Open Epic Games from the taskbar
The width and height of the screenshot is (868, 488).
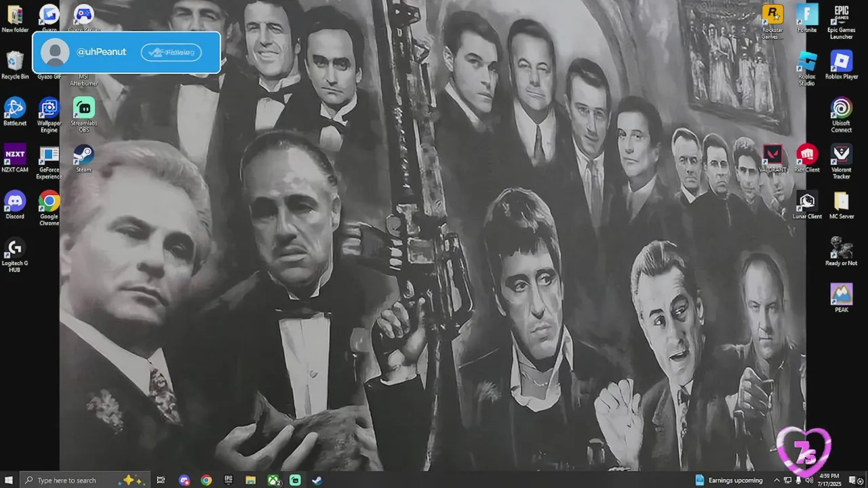(x=229, y=480)
